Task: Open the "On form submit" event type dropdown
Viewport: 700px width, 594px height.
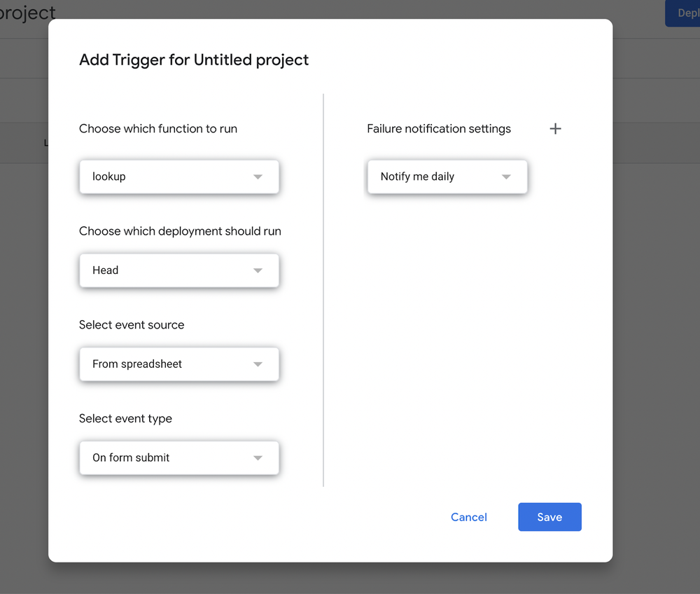Action: click(x=178, y=457)
